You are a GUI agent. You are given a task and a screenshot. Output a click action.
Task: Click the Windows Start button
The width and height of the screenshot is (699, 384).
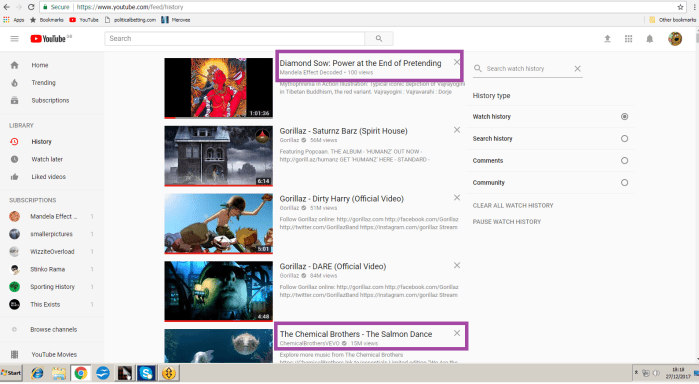[x=11, y=373]
